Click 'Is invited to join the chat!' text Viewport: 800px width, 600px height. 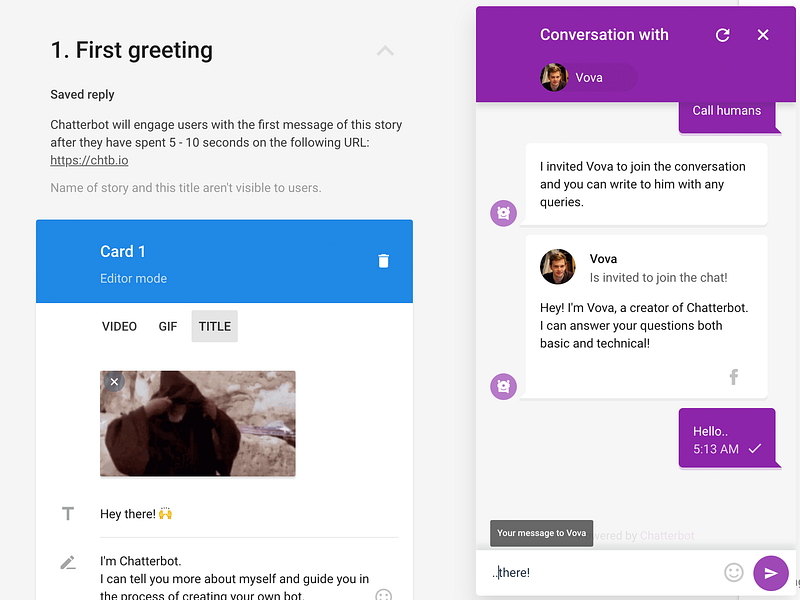coord(659,278)
